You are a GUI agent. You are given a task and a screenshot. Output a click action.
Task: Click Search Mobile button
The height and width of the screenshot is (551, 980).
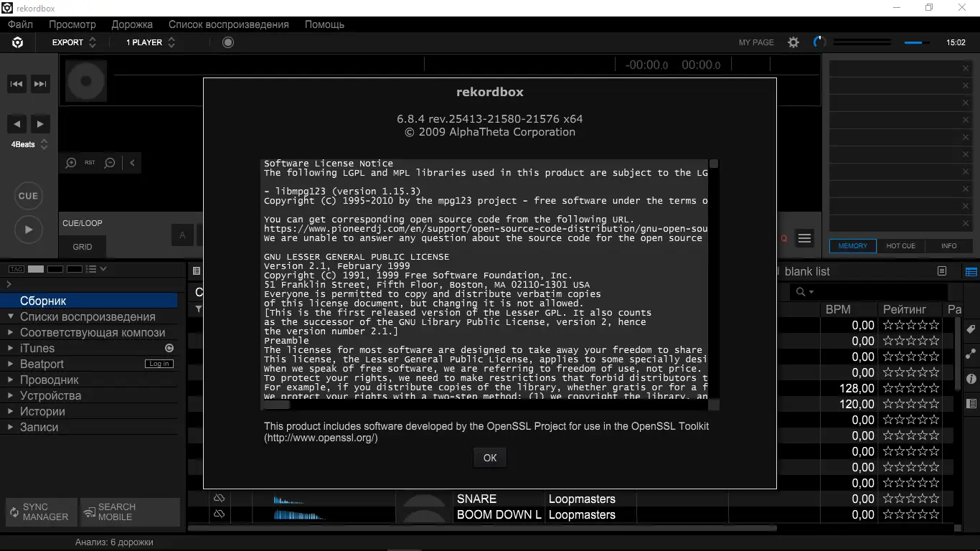tap(130, 512)
